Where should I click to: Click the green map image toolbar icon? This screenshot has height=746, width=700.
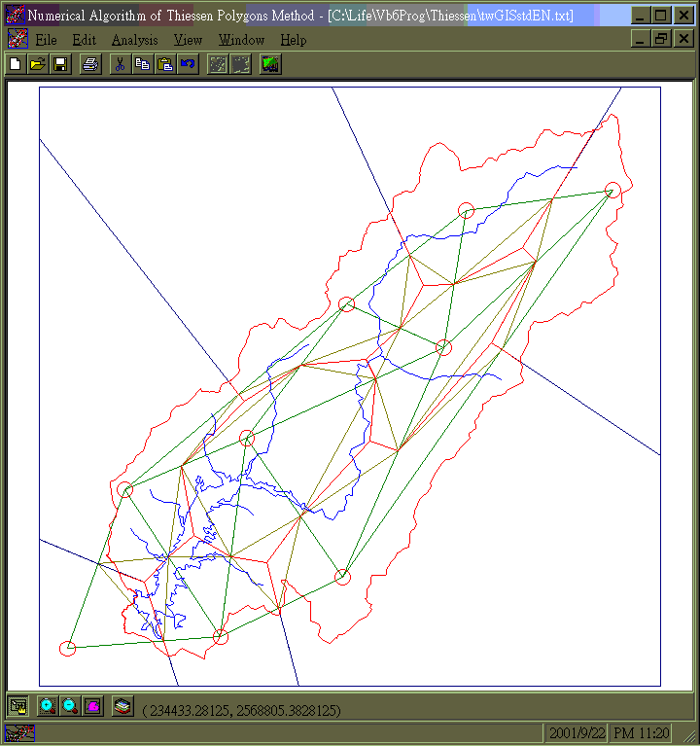click(x=270, y=64)
